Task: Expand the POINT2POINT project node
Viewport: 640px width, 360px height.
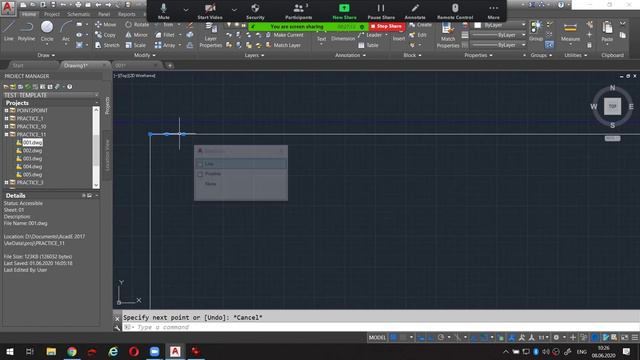Action: [x=6, y=111]
